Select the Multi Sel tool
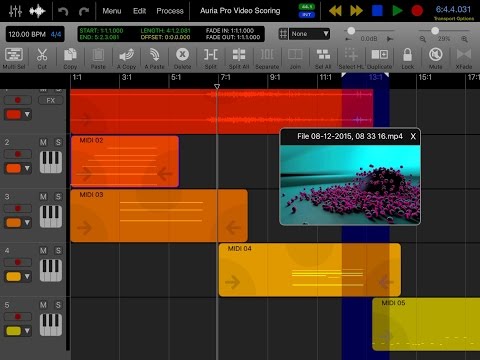Screen dimensions: 480x360 (14, 58)
